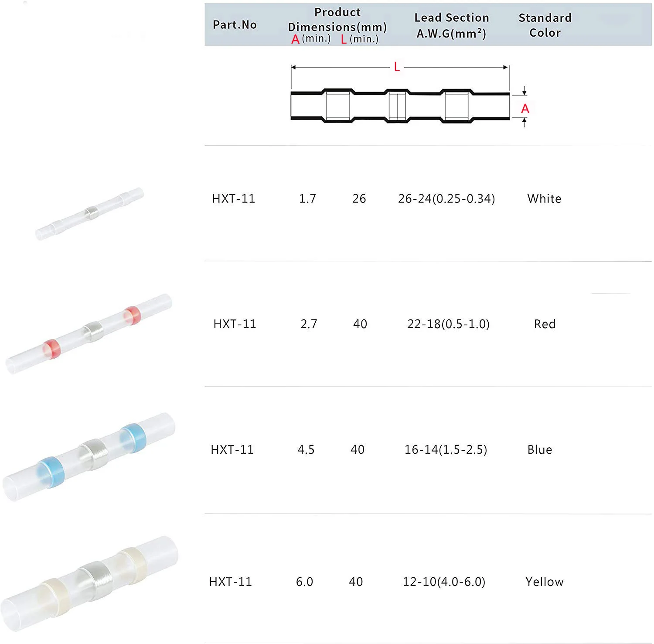The height and width of the screenshot is (644, 654).
Task: Click the Lead Section A.W.G header
Action: [451, 25]
